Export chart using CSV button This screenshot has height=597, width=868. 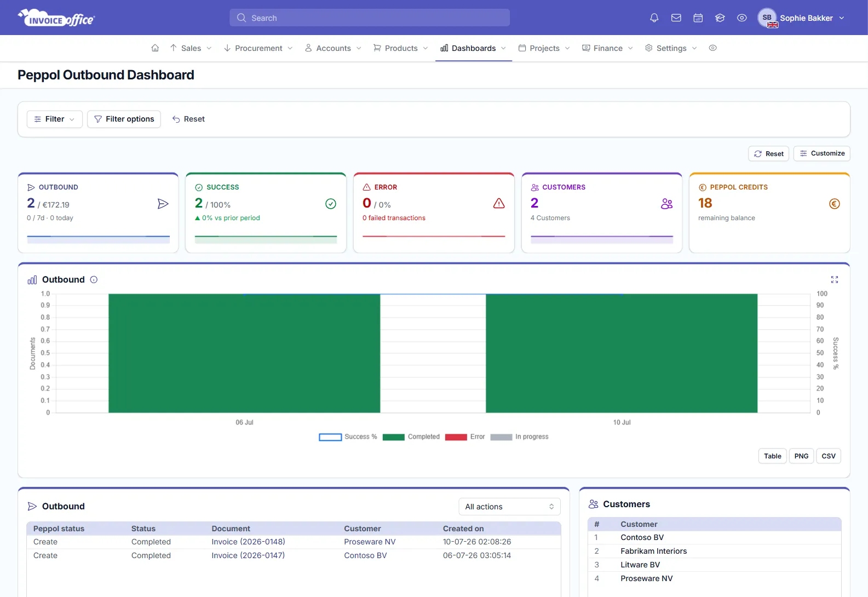829,456
